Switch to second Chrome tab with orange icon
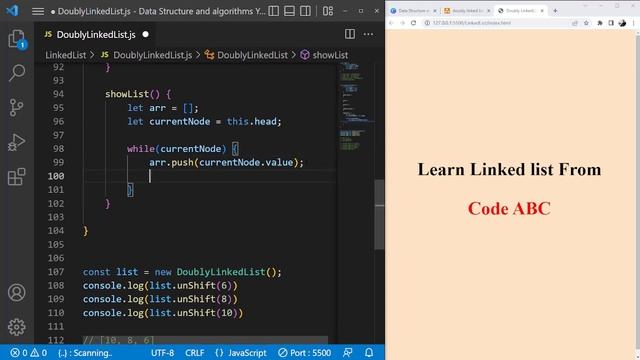This screenshot has height=360, width=640. [467, 11]
